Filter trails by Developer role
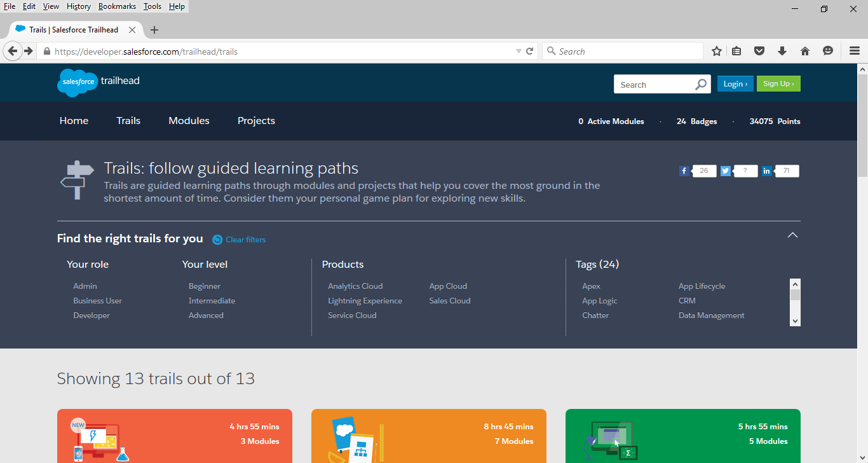This screenshot has height=463, width=868. [x=92, y=315]
